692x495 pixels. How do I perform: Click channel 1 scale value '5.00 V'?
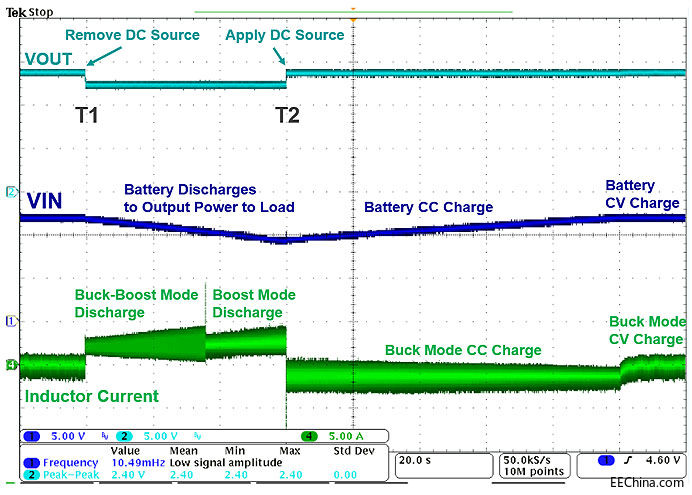coord(68,436)
